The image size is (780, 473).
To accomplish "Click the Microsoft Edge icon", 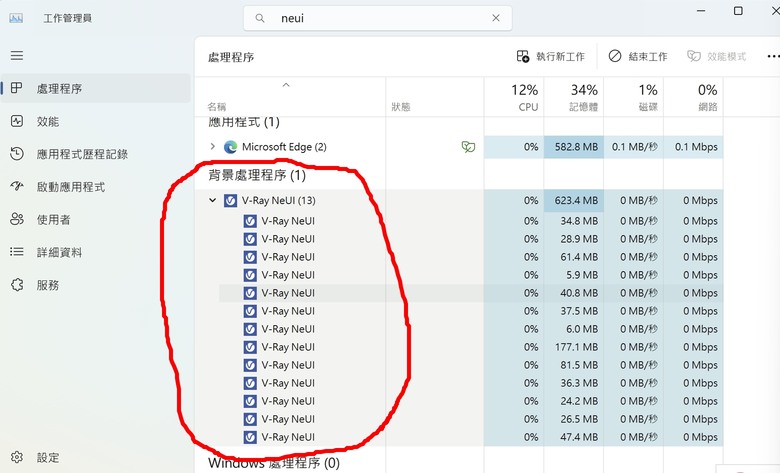I will click(x=230, y=147).
